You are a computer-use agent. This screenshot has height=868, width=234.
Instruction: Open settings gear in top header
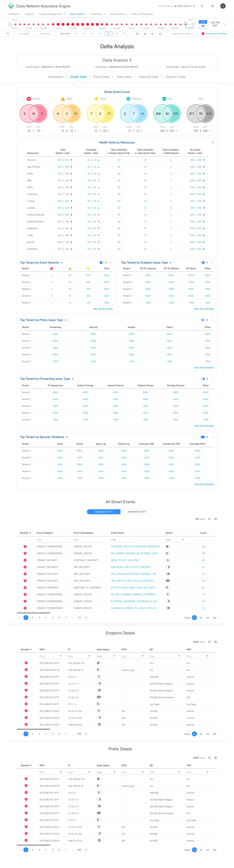(x=212, y=6)
